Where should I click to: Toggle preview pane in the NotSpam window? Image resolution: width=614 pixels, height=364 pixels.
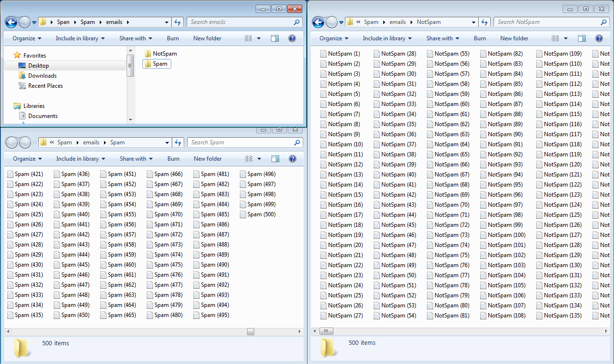[x=581, y=38]
